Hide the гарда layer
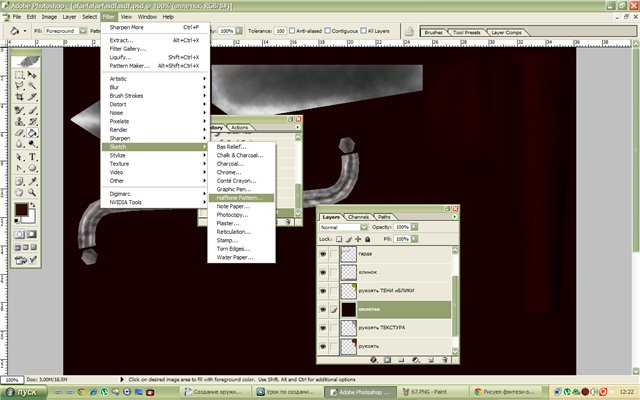Image resolution: width=640 pixels, height=400 pixels. pos(323,254)
